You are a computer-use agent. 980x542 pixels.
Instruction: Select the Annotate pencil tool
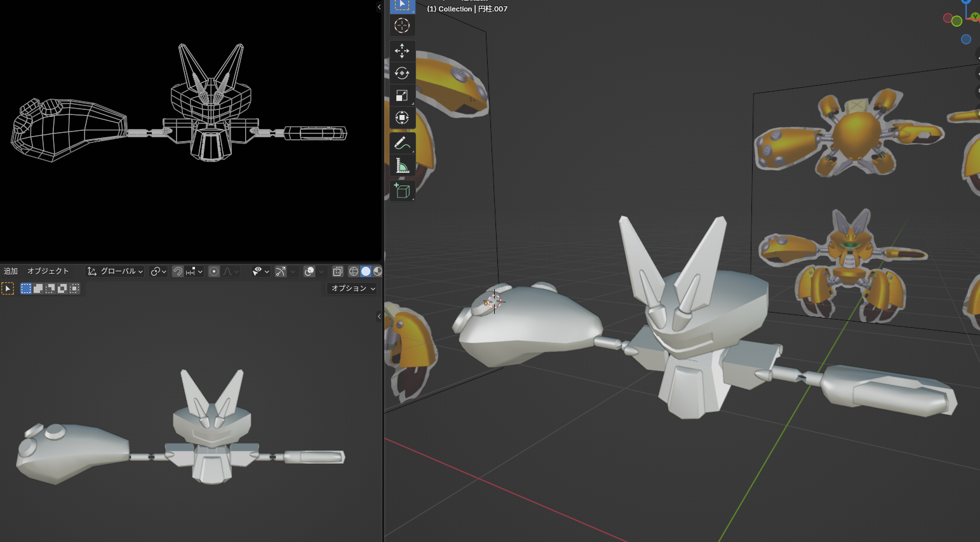tap(402, 143)
